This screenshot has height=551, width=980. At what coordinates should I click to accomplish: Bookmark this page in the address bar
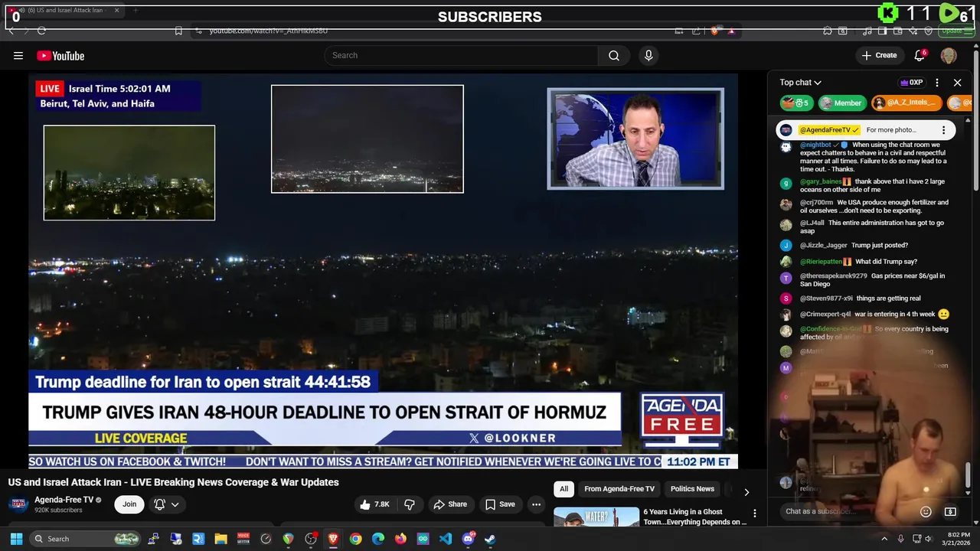(178, 31)
